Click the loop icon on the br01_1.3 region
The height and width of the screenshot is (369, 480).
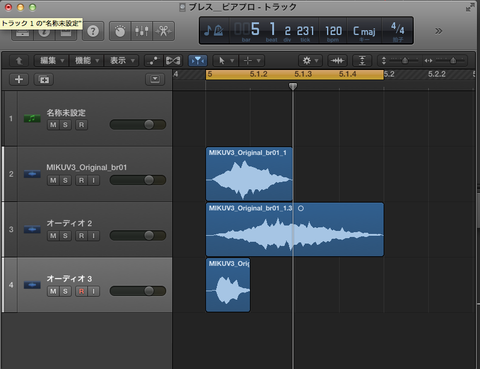(x=301, y=208)
